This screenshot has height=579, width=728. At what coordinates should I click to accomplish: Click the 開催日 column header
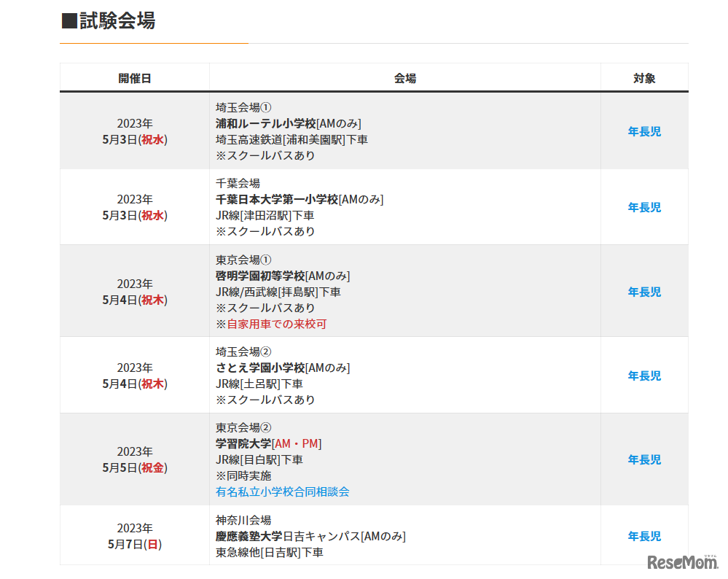135,79
